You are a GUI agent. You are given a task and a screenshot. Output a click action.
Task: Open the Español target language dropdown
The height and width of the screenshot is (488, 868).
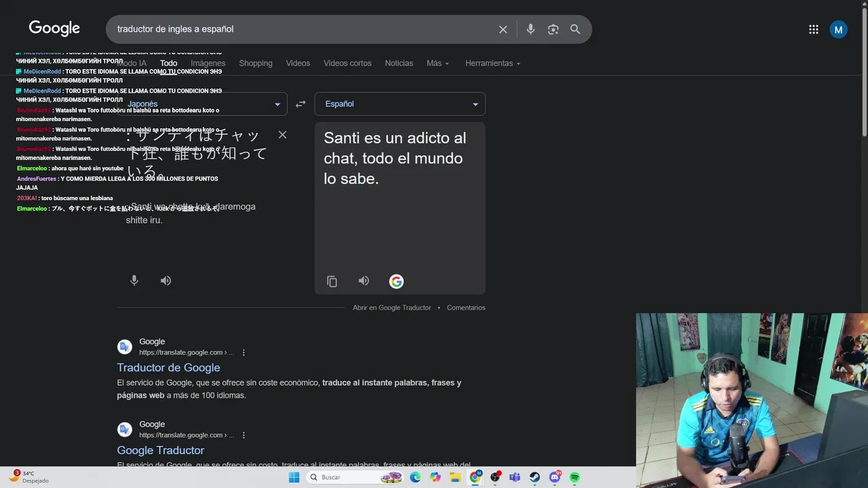click(x=400, y=104)
